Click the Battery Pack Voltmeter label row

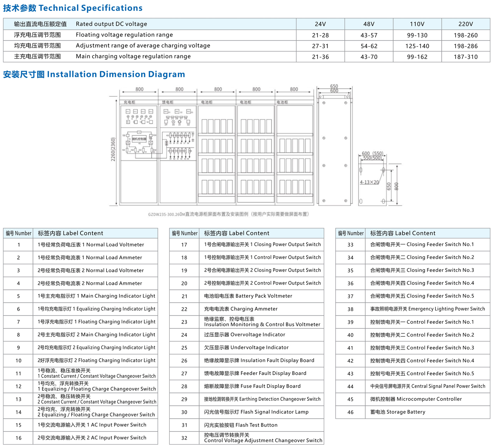pyautogui.click(x=247, y=296)
